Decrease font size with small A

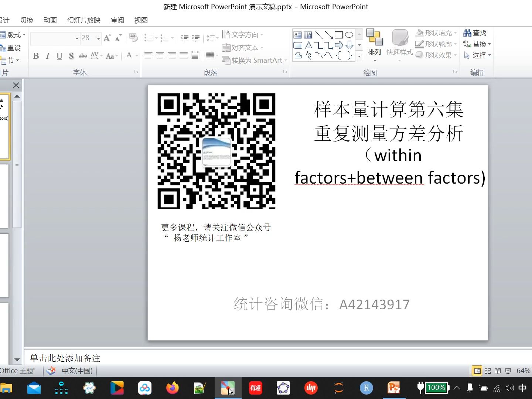(x=118, y=38)
